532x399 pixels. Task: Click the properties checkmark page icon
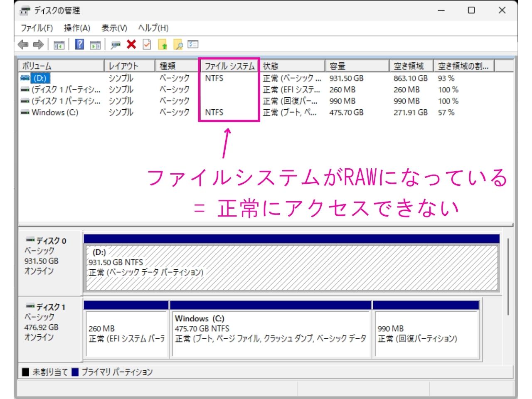point(147,44)
